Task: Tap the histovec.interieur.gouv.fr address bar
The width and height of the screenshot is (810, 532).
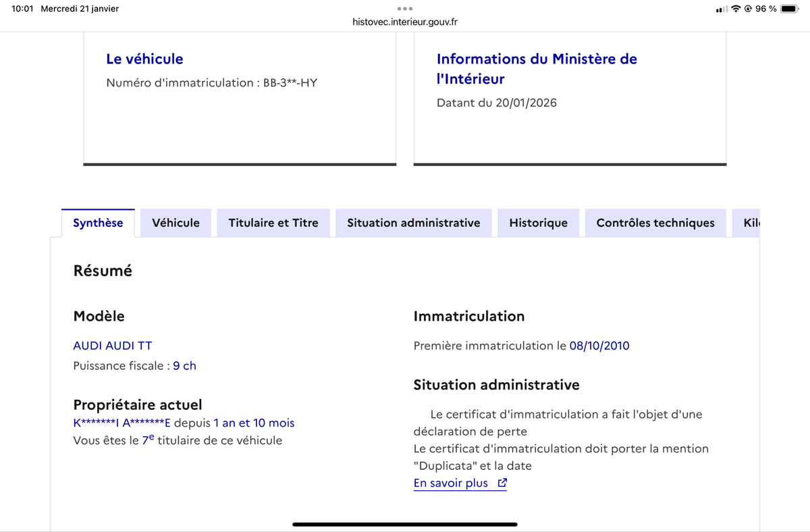Action: point(405,22)
